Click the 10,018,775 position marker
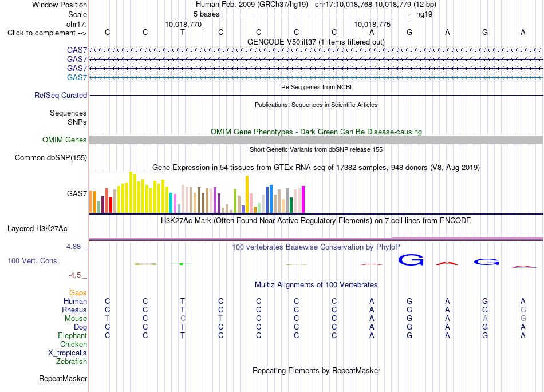This screenshot has width=544, height=392. click(x=372, y=24)
